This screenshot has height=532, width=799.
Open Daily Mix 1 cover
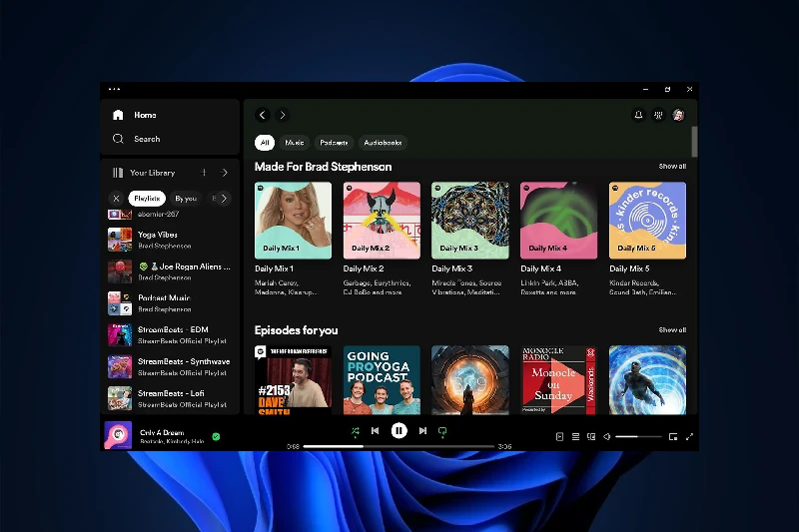click(293, 221)
